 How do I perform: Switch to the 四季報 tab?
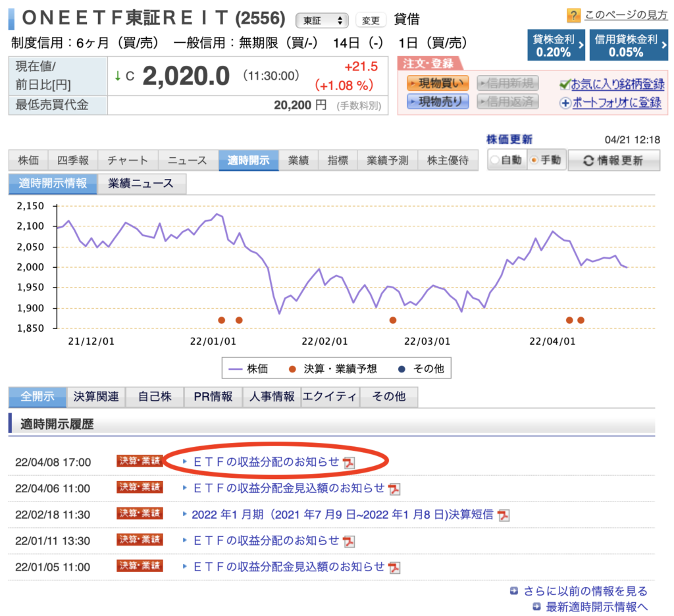coord(73,161)
